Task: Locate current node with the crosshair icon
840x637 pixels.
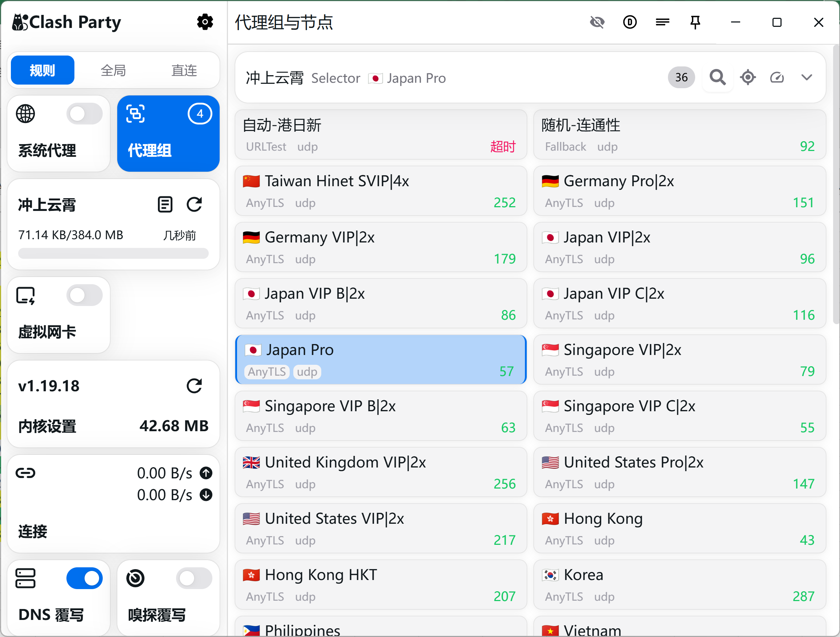Action: (748, 78)
